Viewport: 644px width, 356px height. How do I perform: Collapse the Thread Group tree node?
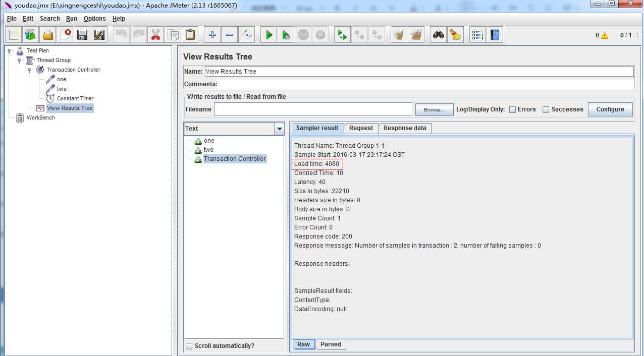pos(19,60)
